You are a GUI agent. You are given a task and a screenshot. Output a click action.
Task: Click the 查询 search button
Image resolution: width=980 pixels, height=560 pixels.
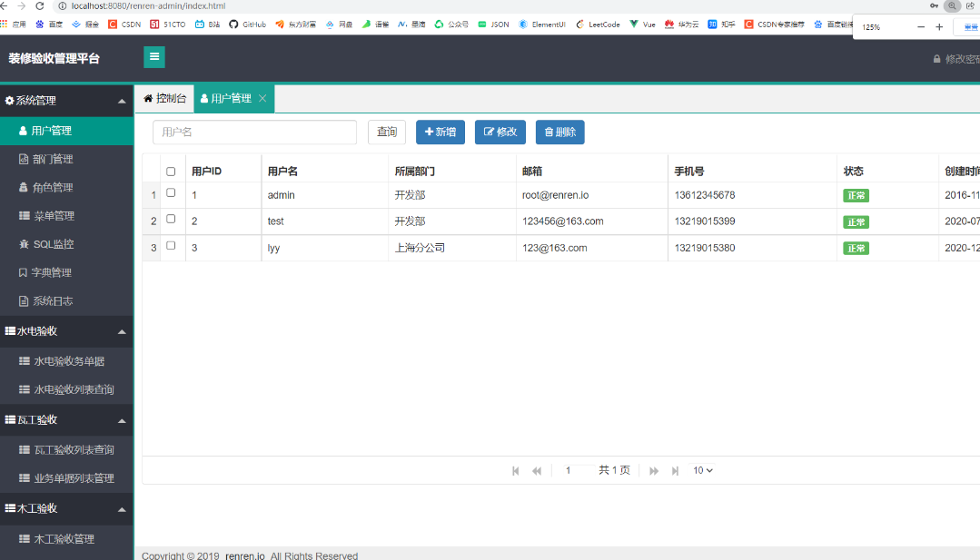pos(387,132)
